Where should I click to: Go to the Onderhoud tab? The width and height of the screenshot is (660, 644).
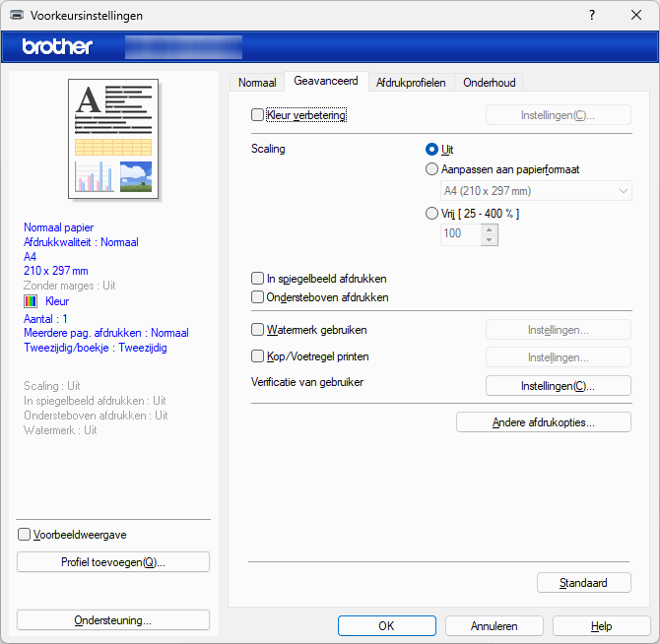click(x=490, y=83)
